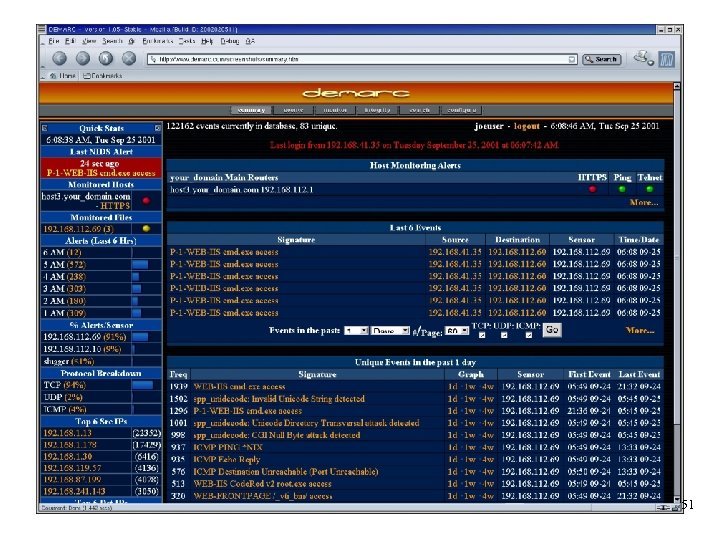Click the TCP (94%) protocol breakdown entry
The height and width of the screenshot is (540, 720).
(65, 385)
